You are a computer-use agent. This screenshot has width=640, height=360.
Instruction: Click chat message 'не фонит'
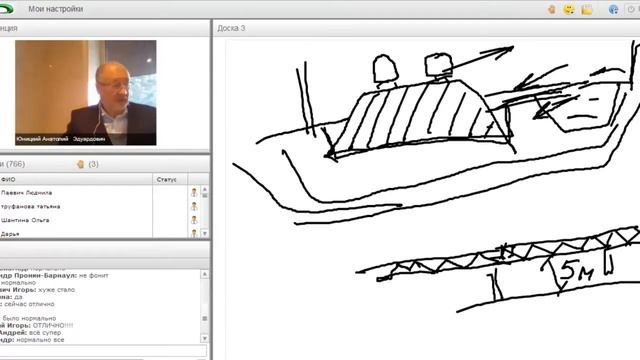93,276
